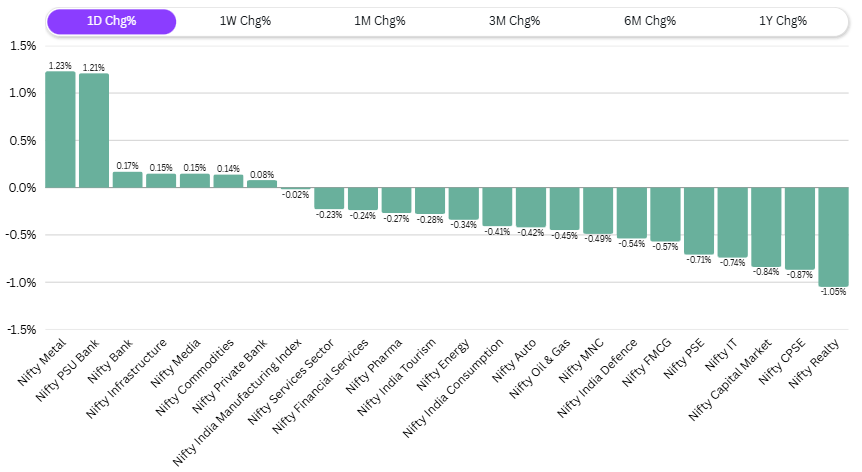
Task: Click the Nifty Oil & Gas bar
Action: 564,208
